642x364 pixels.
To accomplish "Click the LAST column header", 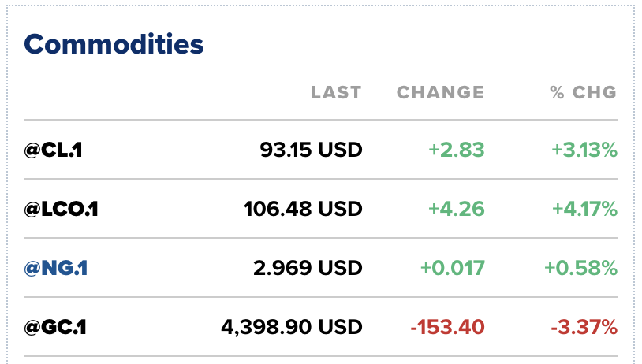I will (x=337, y=92).
